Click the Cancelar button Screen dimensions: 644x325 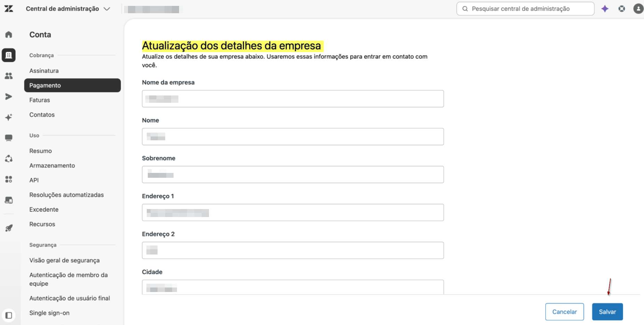564,312
